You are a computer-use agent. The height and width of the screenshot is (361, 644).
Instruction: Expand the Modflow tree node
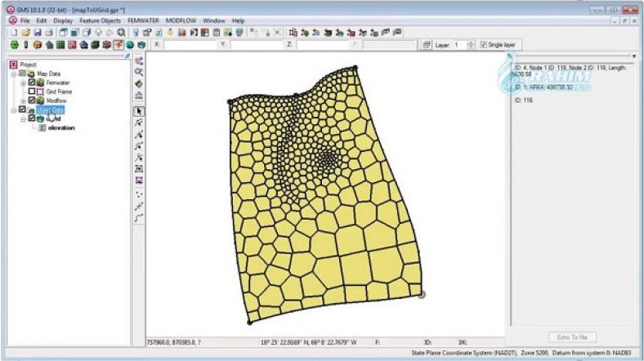[24, 101]
